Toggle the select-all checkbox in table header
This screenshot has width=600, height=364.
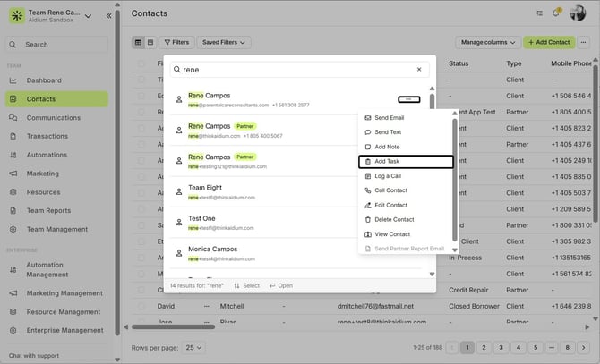click(141, 64)
